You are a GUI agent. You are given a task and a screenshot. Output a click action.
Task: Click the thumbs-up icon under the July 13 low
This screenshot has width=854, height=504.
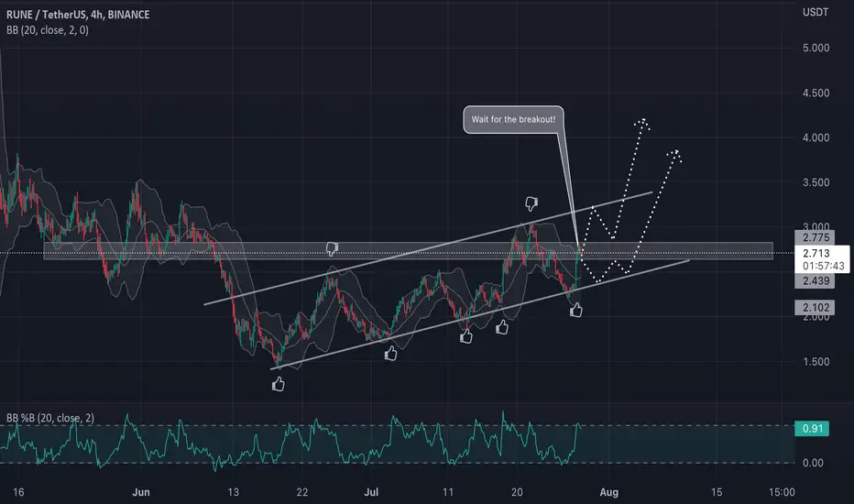(465, 336)
